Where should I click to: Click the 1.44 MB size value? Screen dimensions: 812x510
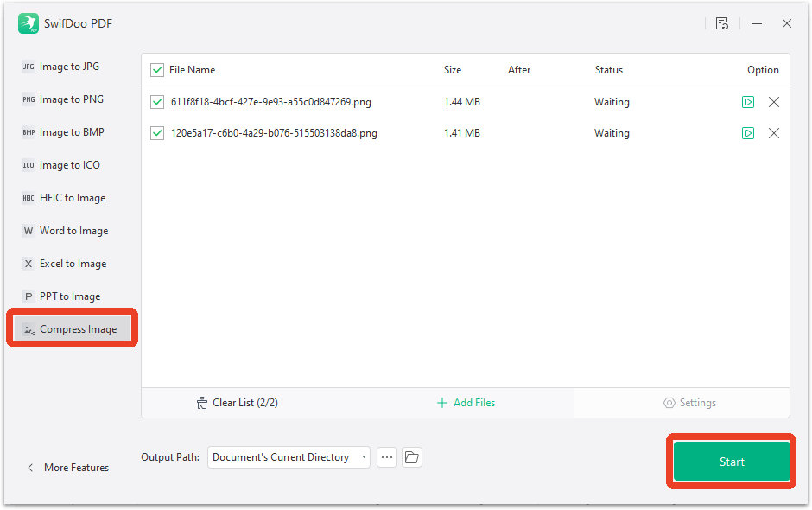point(462,102)
